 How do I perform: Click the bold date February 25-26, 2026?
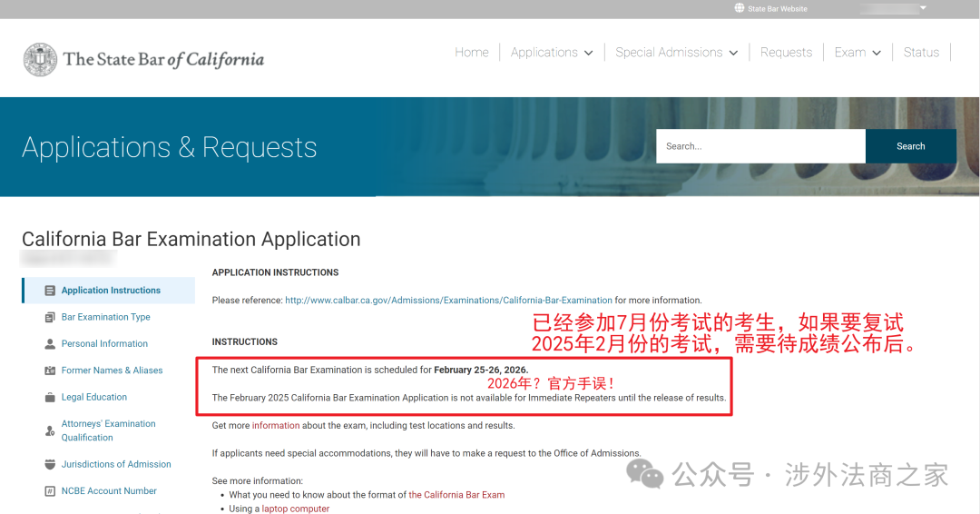(x=481, y=370)
